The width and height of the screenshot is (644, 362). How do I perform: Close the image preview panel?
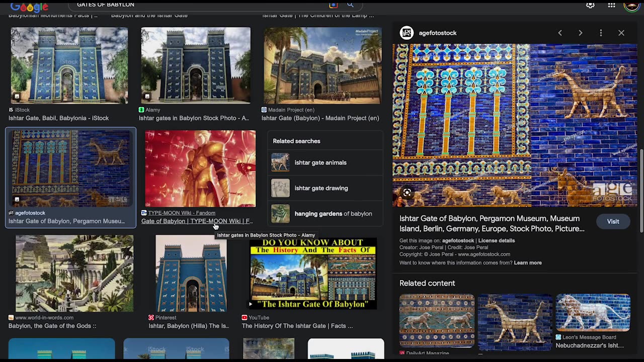point(621,33)
